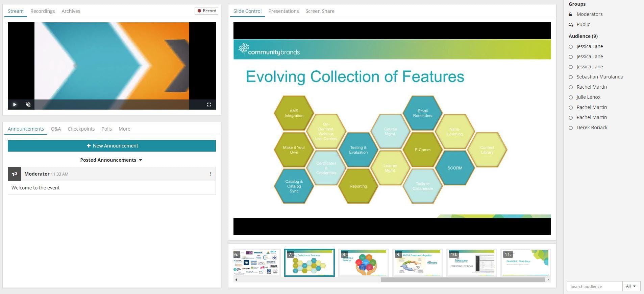
Task: Click the slide strip right scroll arrow
Action: pyautogui.click(x=548, y=280)
